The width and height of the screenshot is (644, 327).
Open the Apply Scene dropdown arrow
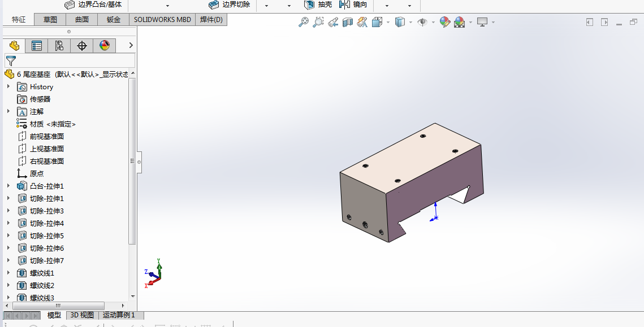click(470, 22)
